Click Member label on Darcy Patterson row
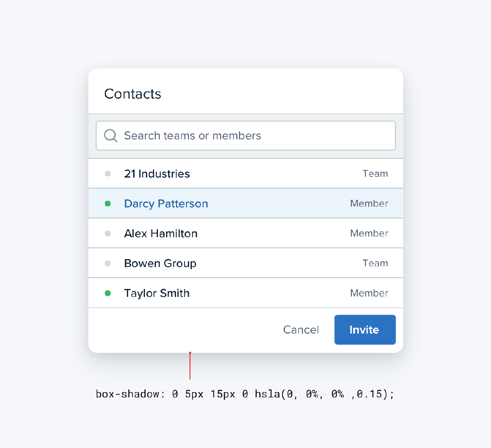491x448 pixels. pos(369,204)
